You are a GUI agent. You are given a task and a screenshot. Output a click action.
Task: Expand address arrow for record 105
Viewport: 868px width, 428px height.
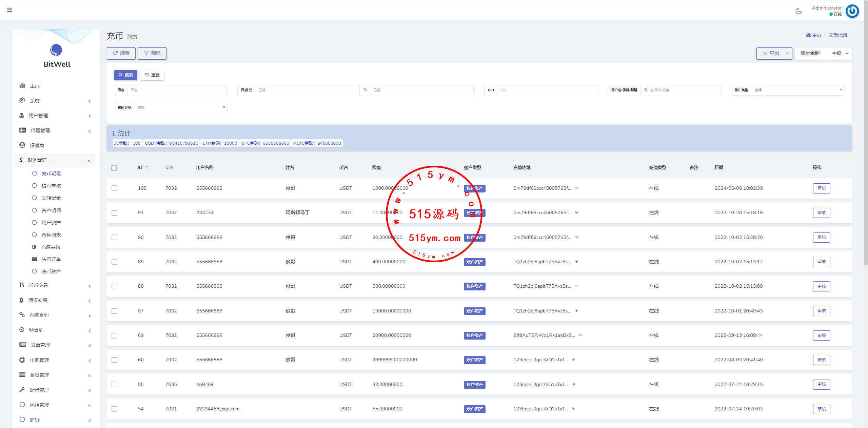pyautogui.click(x=576, y=188)
